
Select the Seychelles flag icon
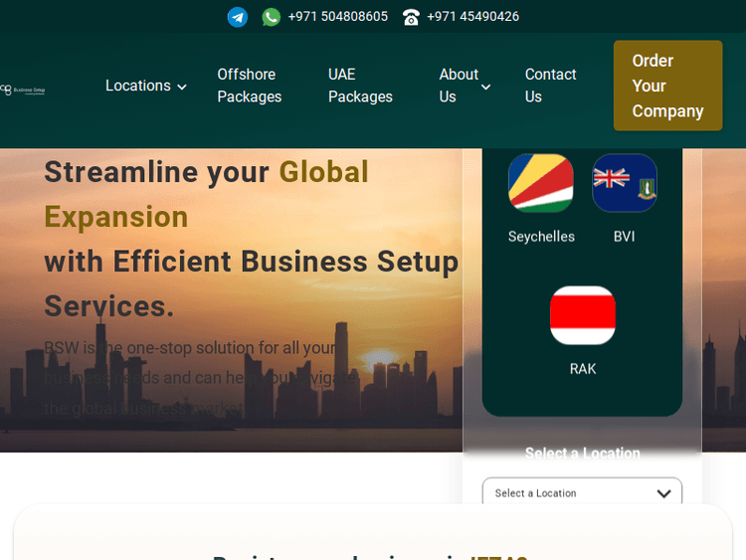[541, 183]
